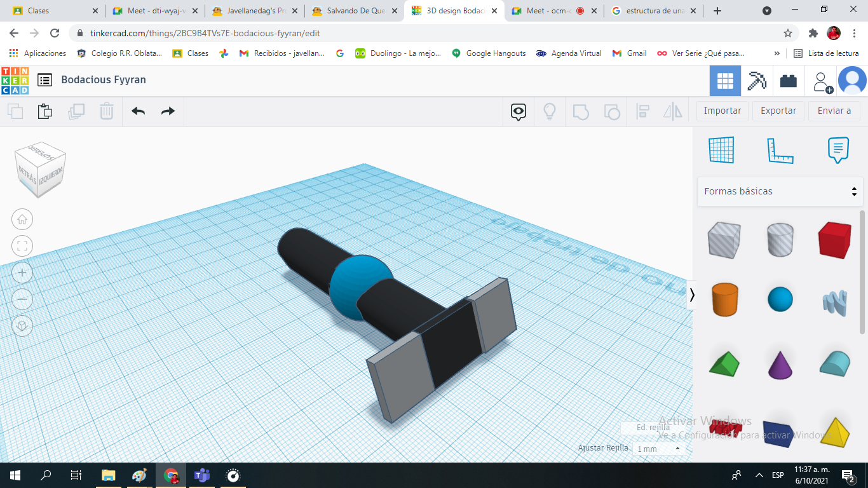Pick the scribble shape
This screenshot has height=488, width=868.
tap(834, 302)
